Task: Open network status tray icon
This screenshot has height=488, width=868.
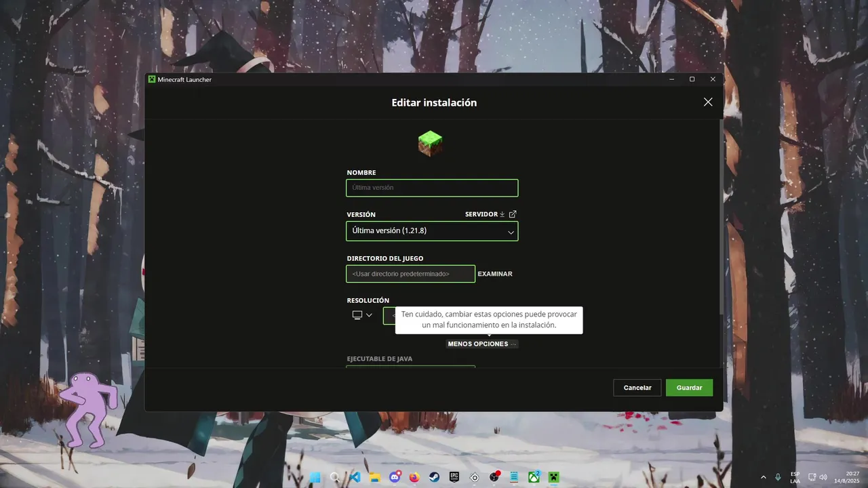Action: tap(812, 477)
